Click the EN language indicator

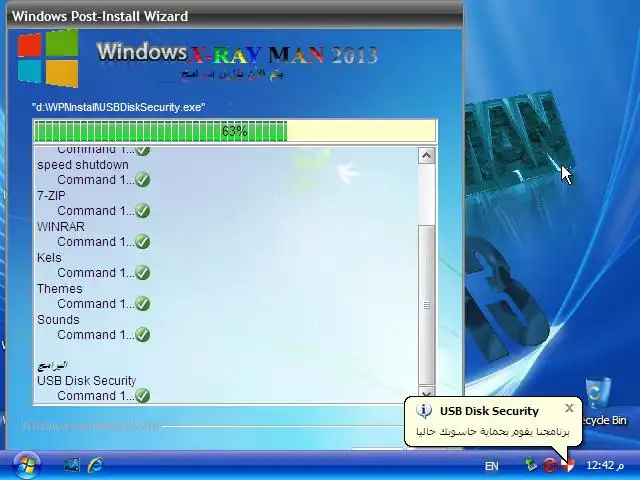pyautogui.click(x=491, y=466)
